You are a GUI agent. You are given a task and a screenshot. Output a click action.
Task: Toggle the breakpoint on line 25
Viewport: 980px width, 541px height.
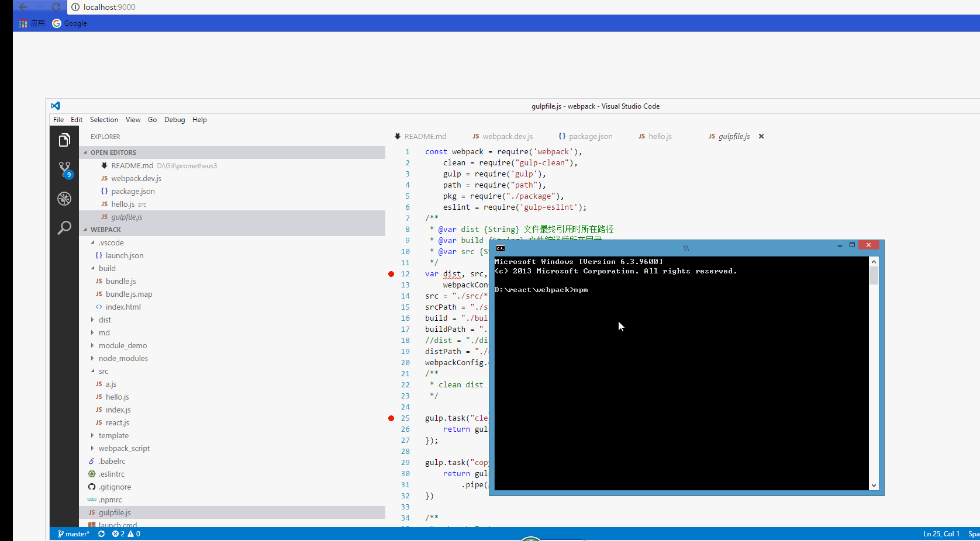point(391,418)
